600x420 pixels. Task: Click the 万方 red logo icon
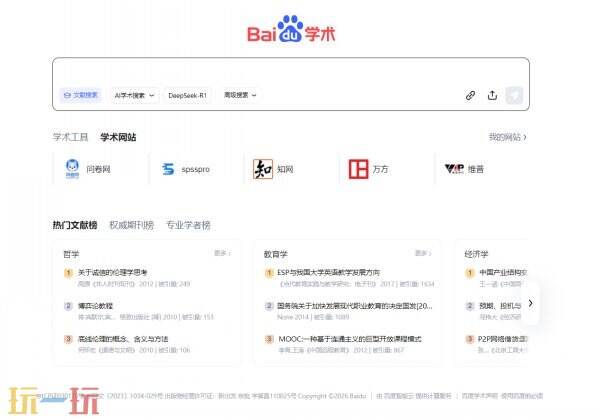358,169
